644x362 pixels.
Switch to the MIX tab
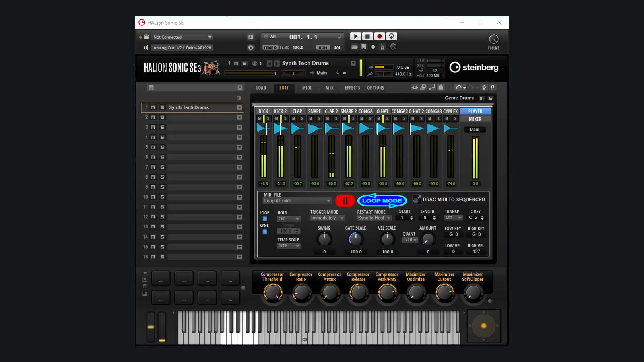pyautogui.click(x=330, y=88)
